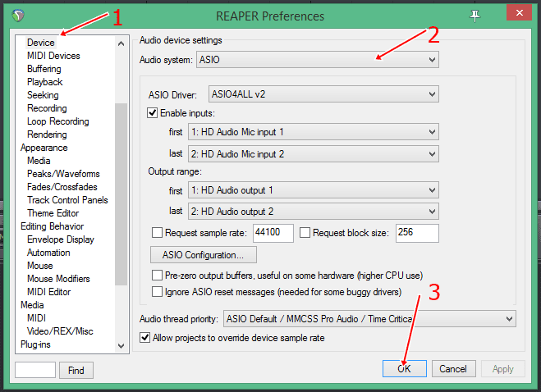Click the Find button
Image resolution: width=541 pixels, height=392 pixels.
pyautogui.click(x=76, y=370)
